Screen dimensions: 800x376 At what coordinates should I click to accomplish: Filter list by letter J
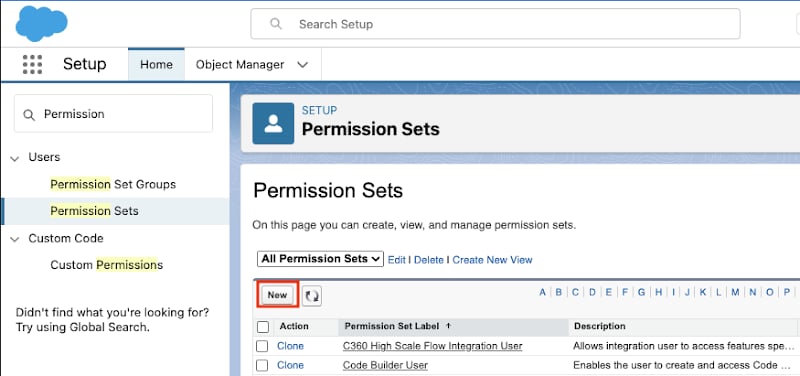687,292
